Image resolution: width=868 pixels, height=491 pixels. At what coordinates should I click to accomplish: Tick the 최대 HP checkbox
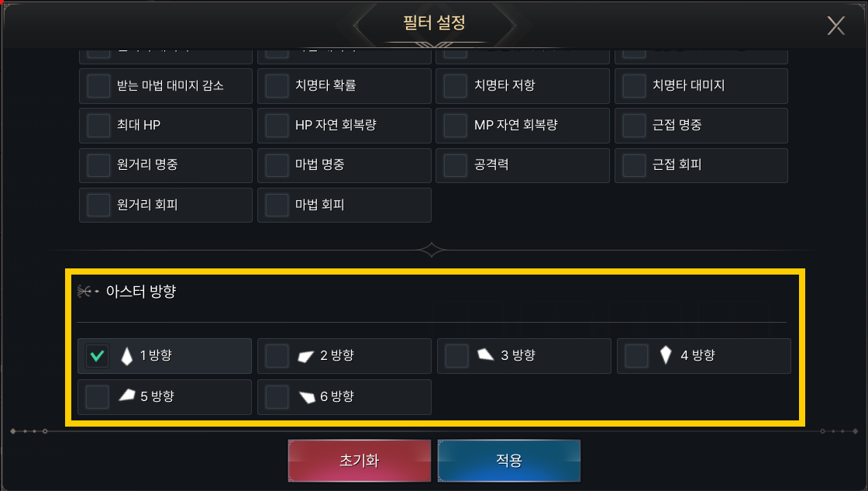pyautogui.click(x=98, y=125)
